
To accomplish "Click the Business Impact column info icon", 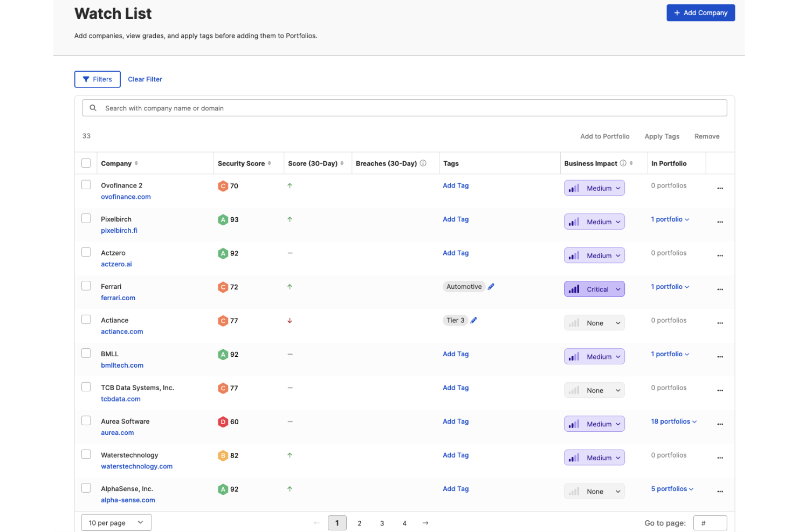I will (623, 163).
